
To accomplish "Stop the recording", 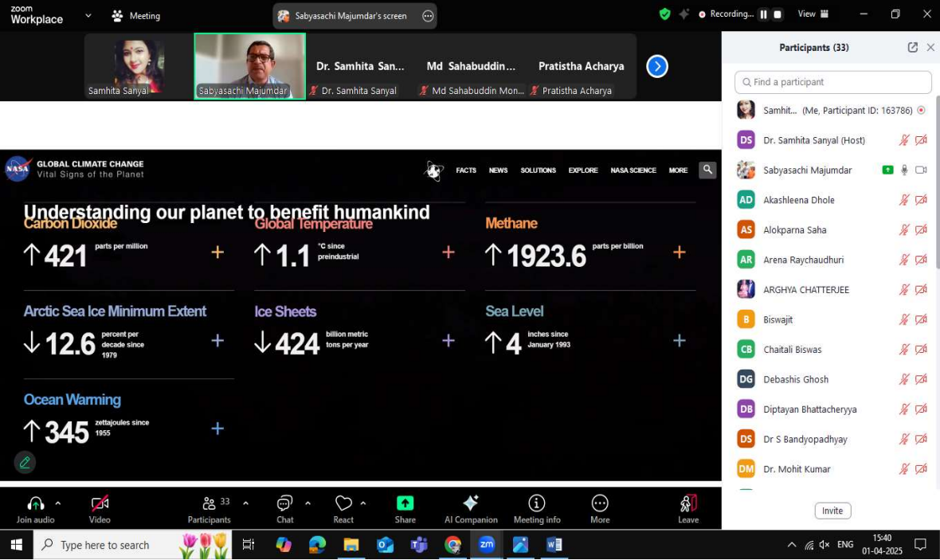I will tap(777, 14).
